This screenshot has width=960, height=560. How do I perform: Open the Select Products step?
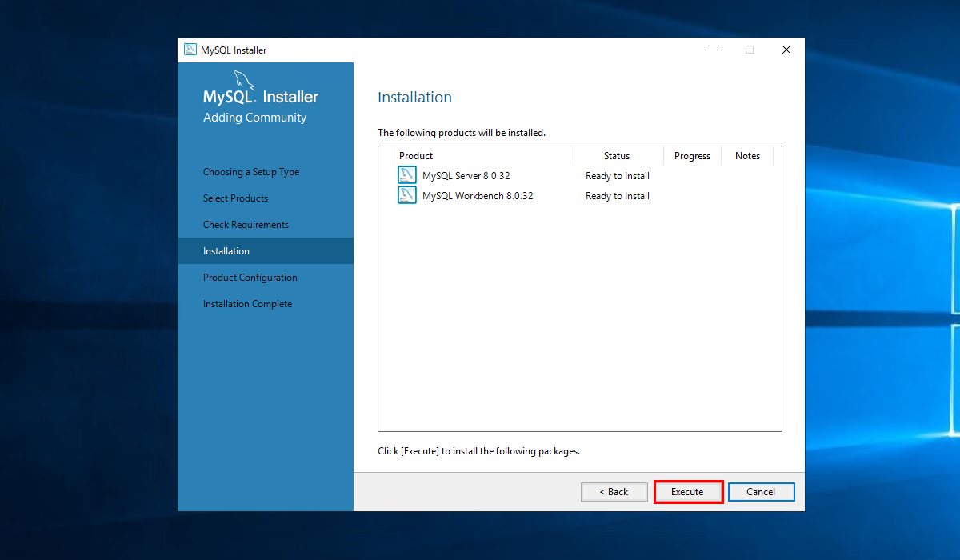[x=235, y=198]
